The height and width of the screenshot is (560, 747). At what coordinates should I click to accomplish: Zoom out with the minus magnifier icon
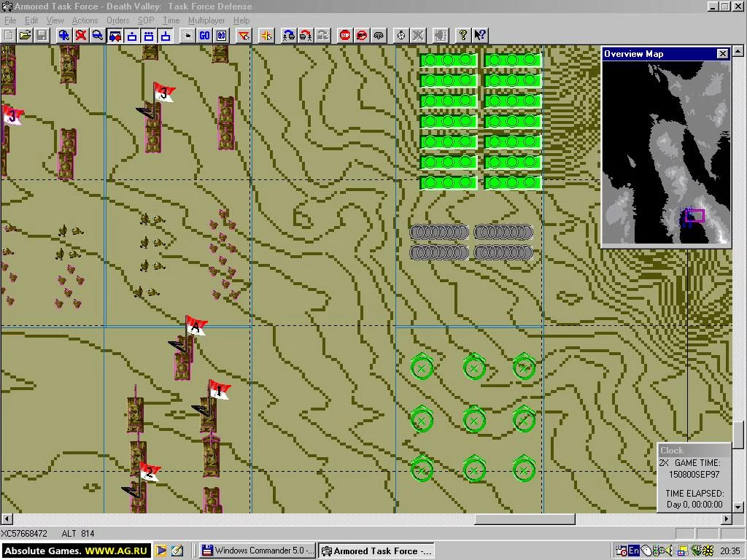pyautogui.click(x=98, y=35)
